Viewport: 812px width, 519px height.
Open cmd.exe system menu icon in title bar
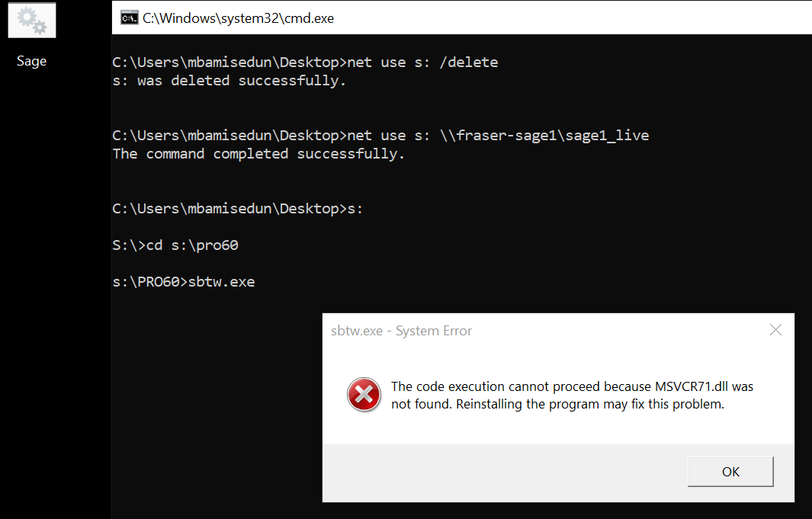[129, 18]
